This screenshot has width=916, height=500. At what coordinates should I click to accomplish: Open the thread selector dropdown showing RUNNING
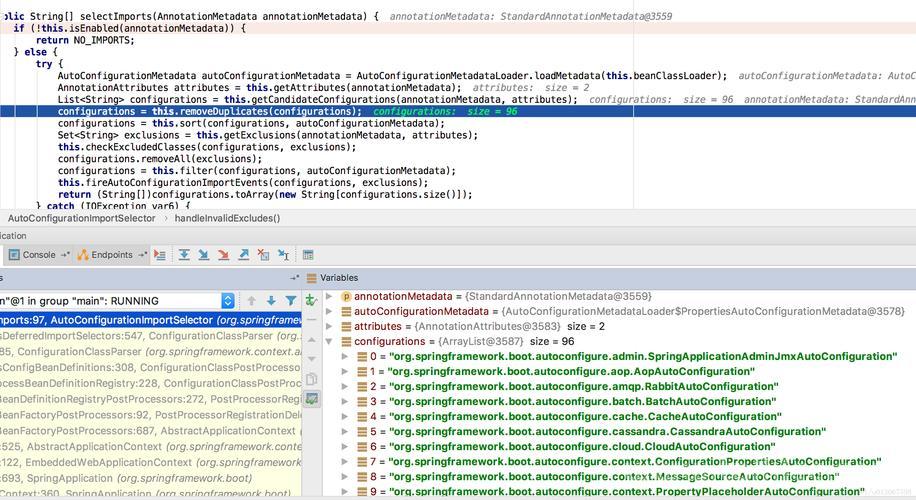pyautogui.click(x=228, y=301)
